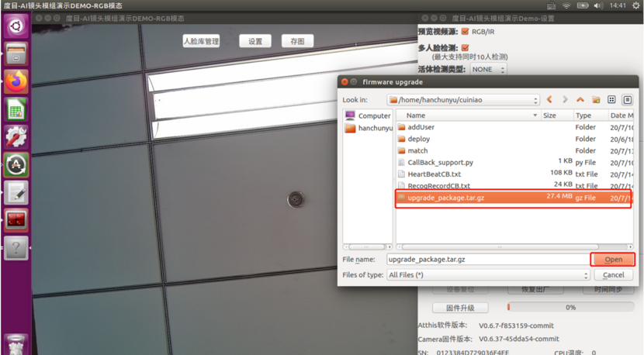Open LibreOffice Calc from the dock
Image resolution: width=644 pixels, height=355 pixels.
tap(16, 109)
